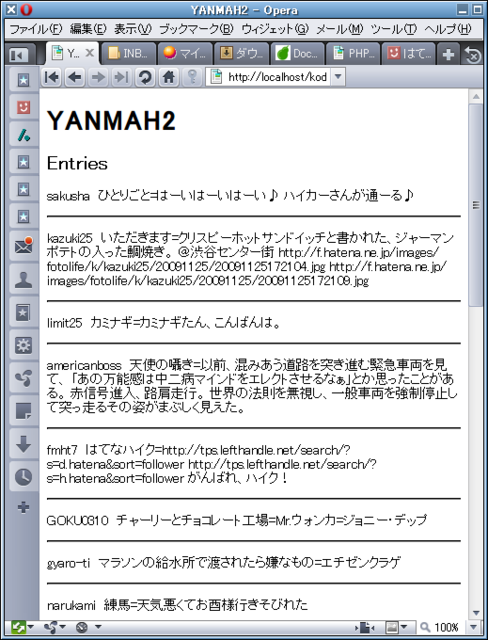Open the ツール(T) menu

tap(394, 29)
